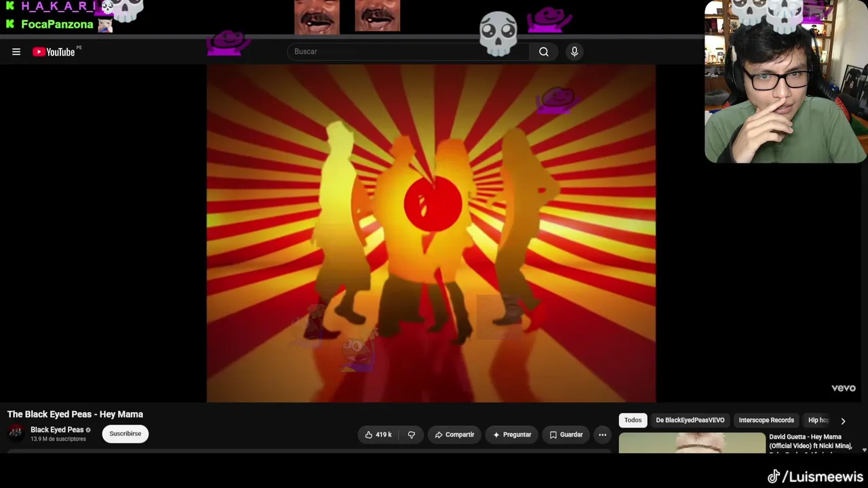This screenshot has height=488, width=868.
Task: Open the three-dot more actions menu
Action: click(602, 434)
